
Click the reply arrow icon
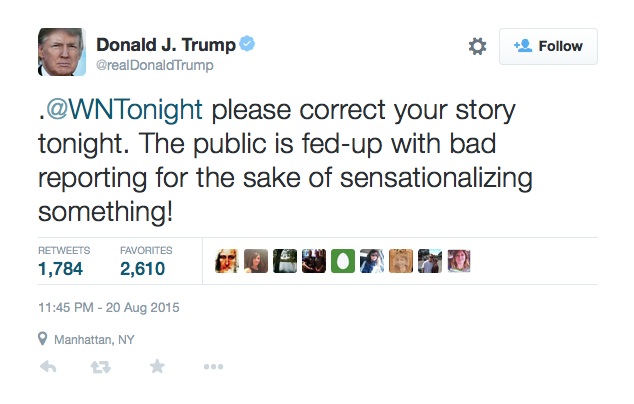(x=47, y=367)
